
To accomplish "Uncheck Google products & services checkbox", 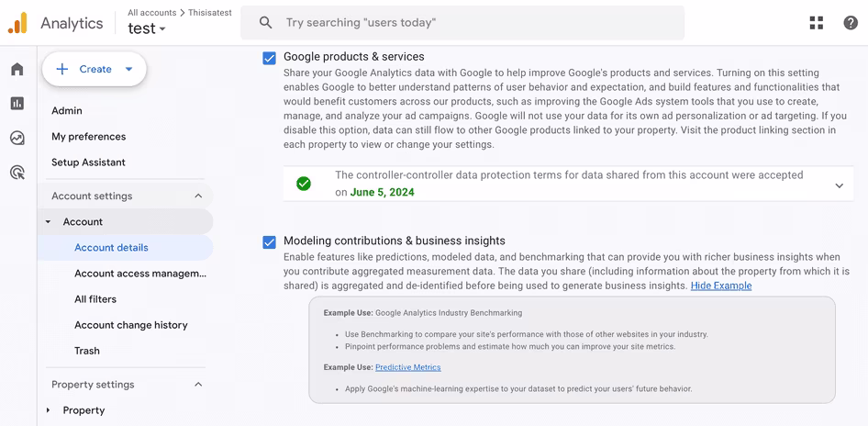I will (269, 58).
